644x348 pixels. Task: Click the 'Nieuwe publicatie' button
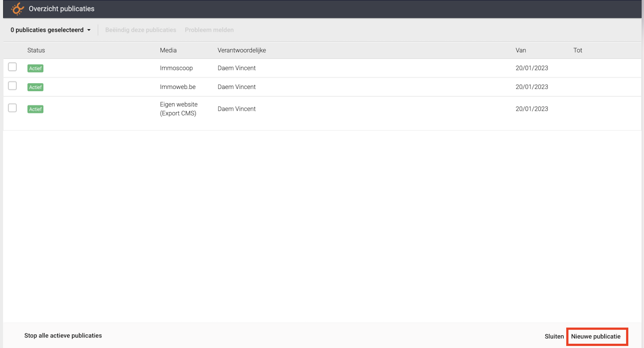pyautogui.click(x=596, y=336)
